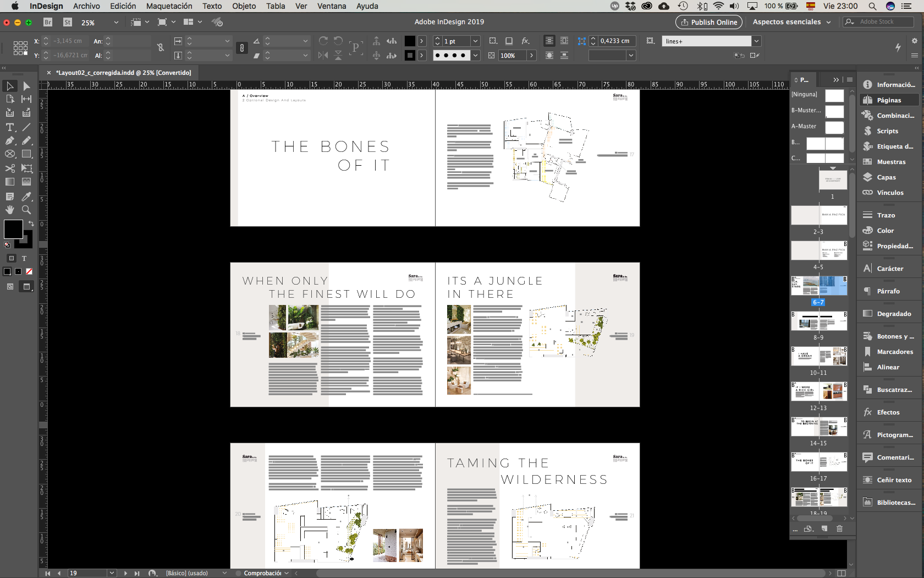Select the Gradient Swatch tool
This screenshot has width=924, height=578.
pyautogui.click(x=10, y=182)
